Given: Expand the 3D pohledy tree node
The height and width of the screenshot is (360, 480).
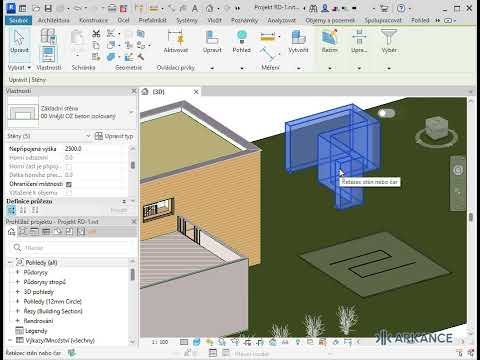Looking at the screenshot, I should 18,292.
